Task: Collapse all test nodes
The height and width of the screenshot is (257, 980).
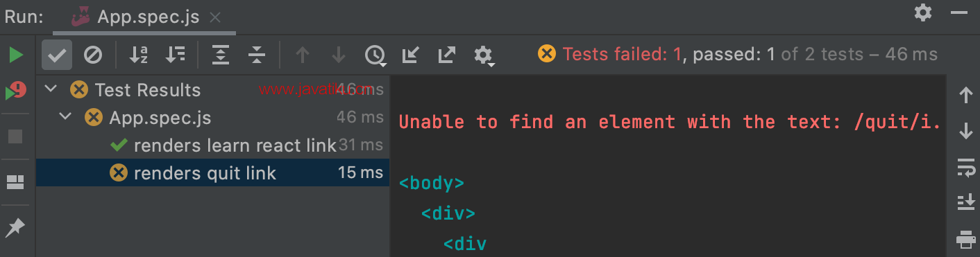Action: 257,55
